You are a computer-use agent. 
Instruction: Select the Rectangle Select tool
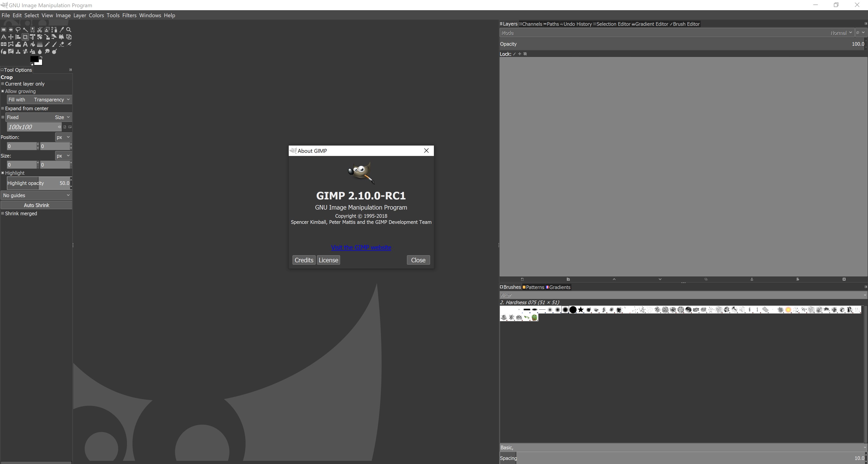tap(4, 30)
